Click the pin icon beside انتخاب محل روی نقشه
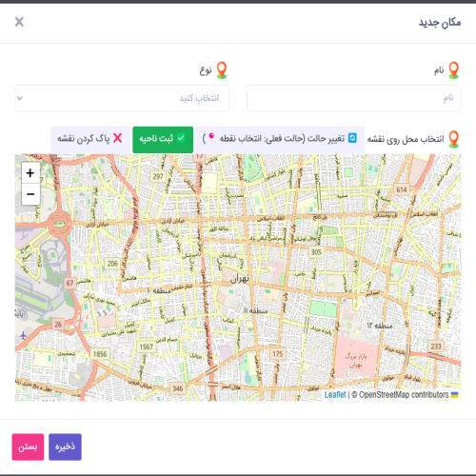 pos(454,139)
